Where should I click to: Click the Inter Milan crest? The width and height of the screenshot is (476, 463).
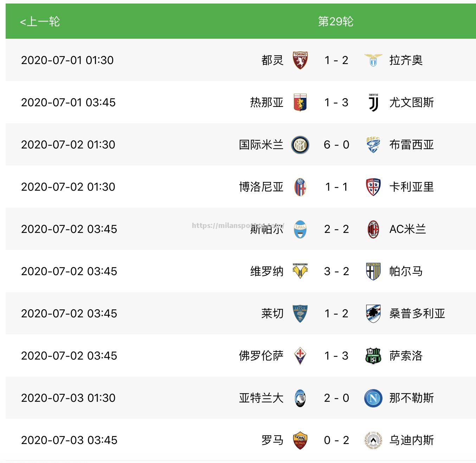tap(300, 145)
